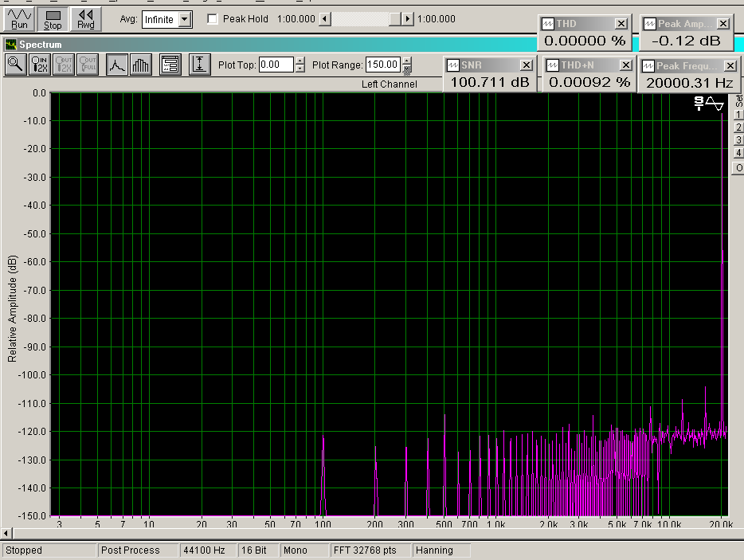The image size is (744, 560).
Task: Select set button 4 on right edge
Action: click(738, 153)
